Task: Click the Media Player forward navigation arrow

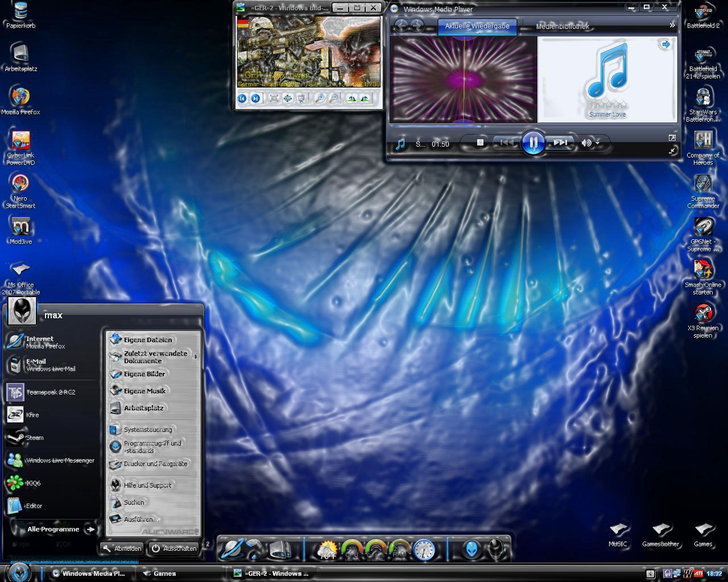Action: 417,26
